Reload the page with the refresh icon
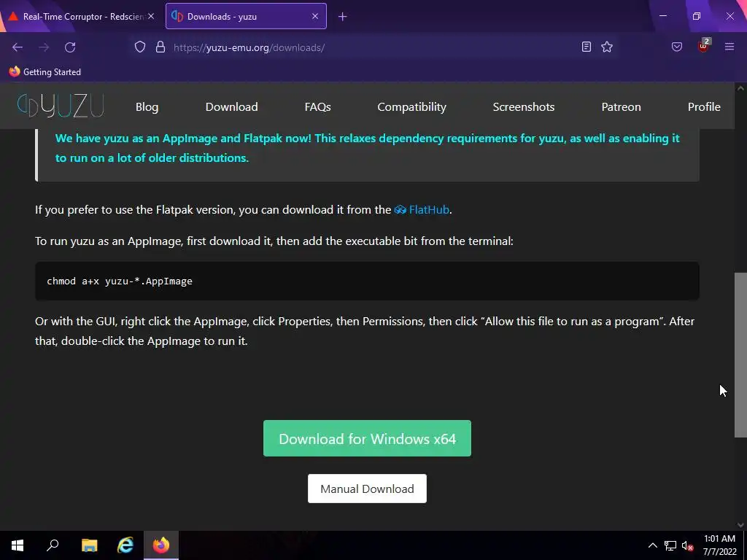 pyautogui.click(x=70, y=47)
